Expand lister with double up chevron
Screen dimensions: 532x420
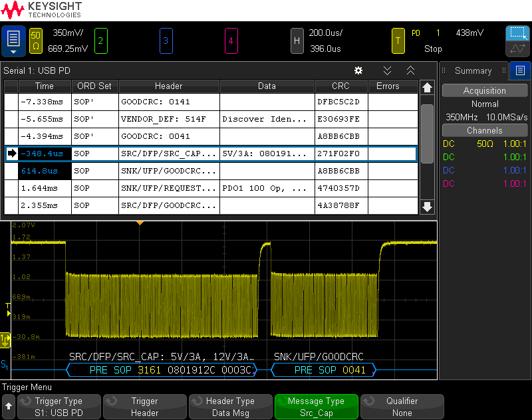[x=410, y=70]
